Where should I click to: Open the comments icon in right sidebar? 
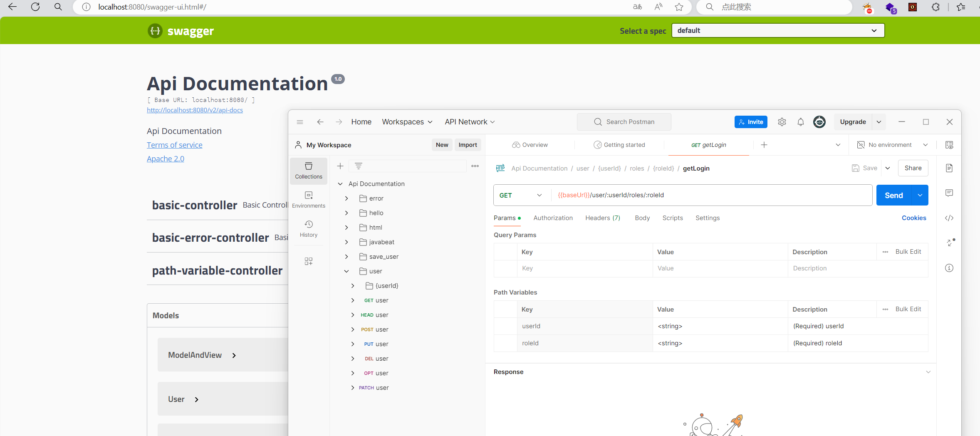(949, 193)
